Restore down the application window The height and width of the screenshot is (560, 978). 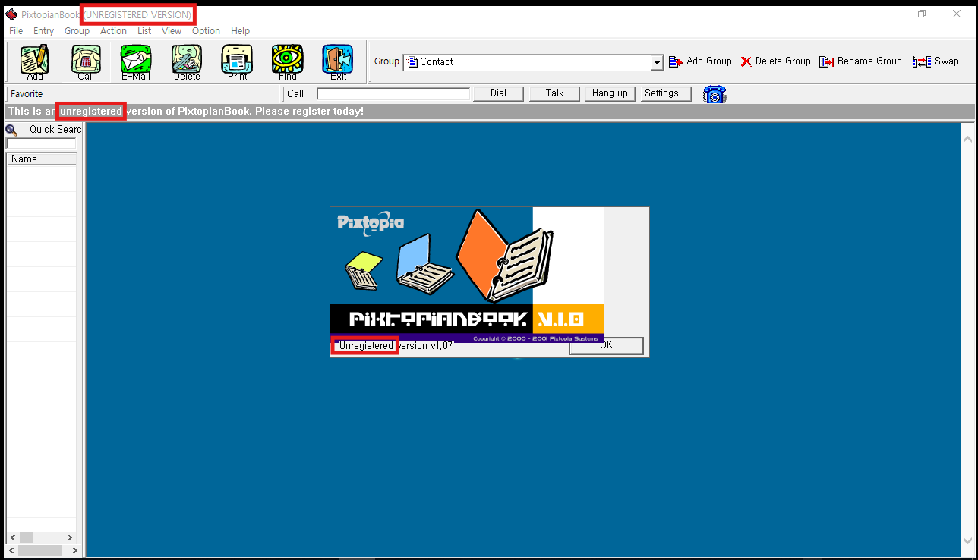point(922,14)
